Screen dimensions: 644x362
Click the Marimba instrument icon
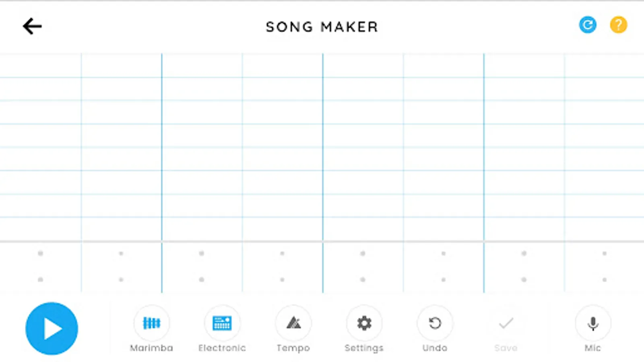[x=151, y=323]
